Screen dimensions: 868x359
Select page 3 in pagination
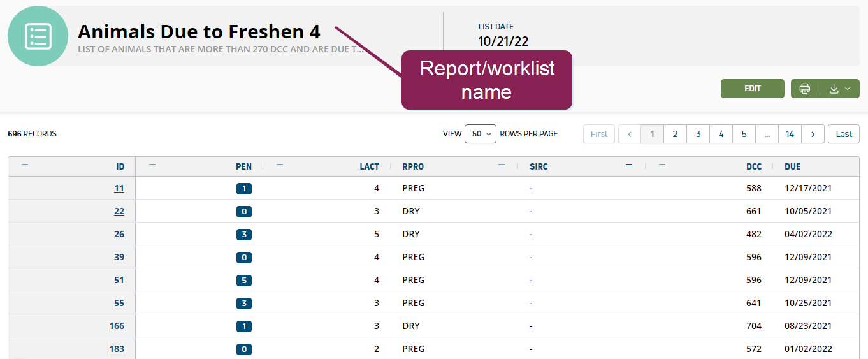tap(698, 134)
